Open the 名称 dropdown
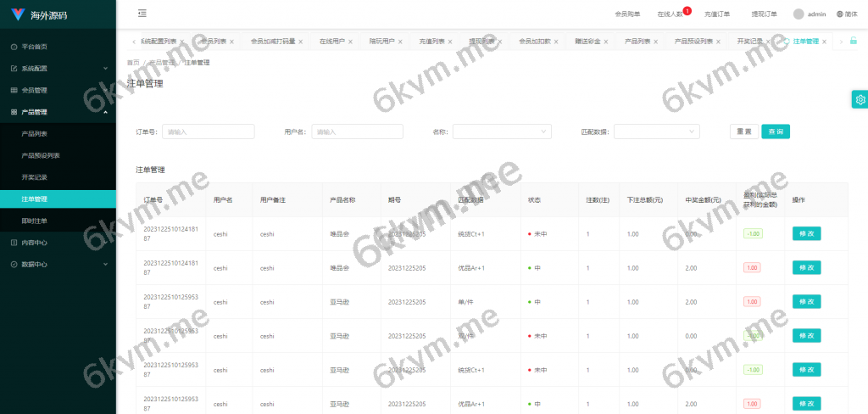 click(502, 131)
